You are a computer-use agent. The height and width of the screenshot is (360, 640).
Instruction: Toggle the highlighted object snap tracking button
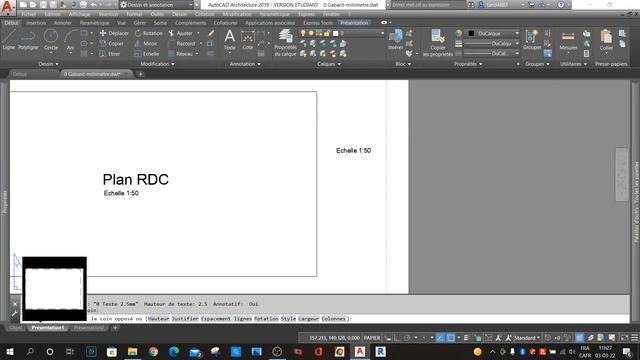[440, 338]
